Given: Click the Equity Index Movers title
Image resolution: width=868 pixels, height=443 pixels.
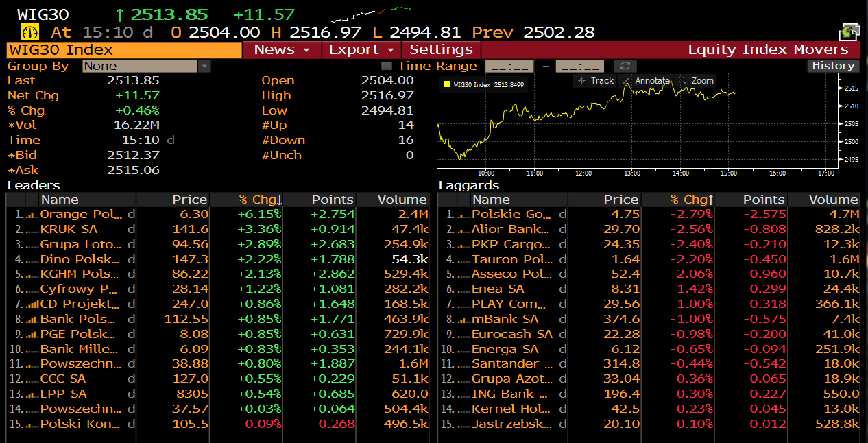Looking at the screenshot, I should (768, 50).
